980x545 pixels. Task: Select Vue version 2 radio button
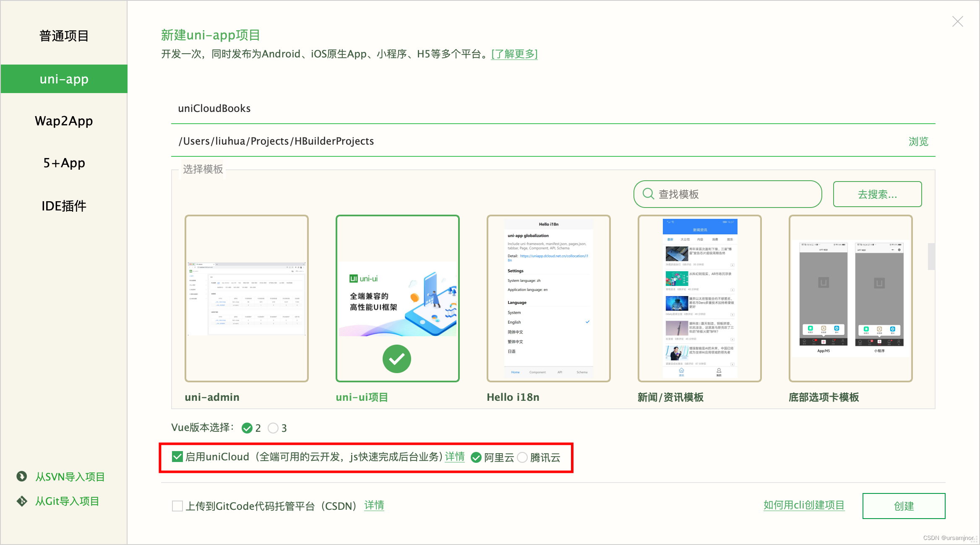coord(247,428)
